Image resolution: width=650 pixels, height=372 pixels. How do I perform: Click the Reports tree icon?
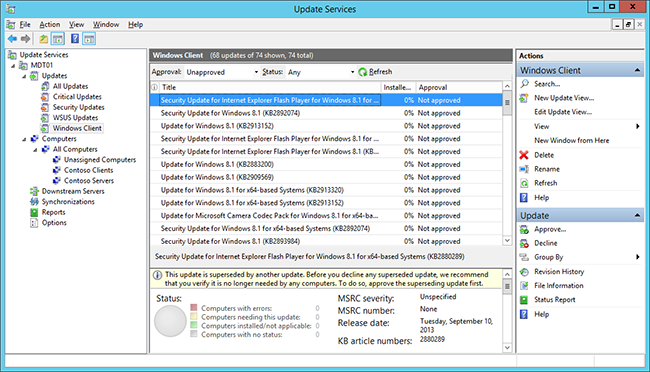coord(34,212)
